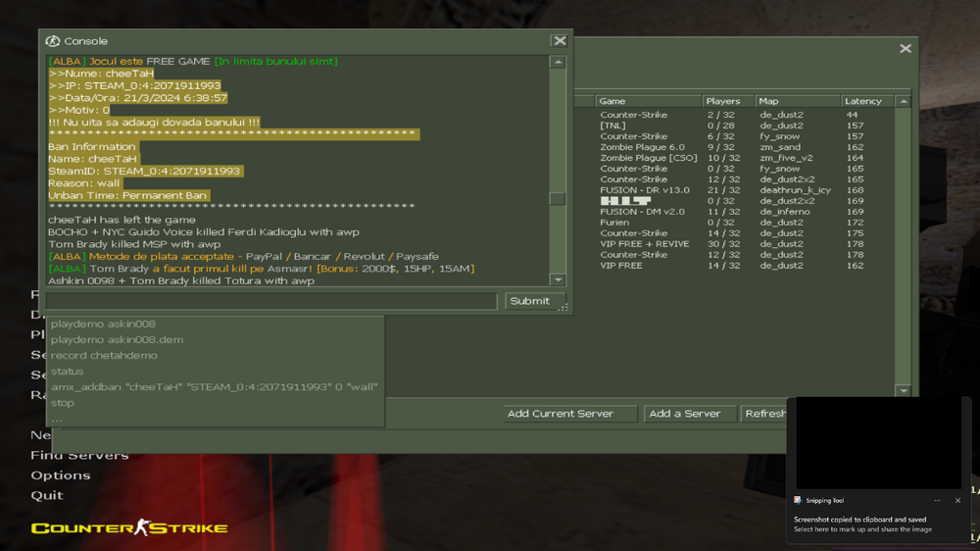This screenshot has width=980, height=551.
Task: Click the console scroll-up arrow
Action: pos(558,63)
